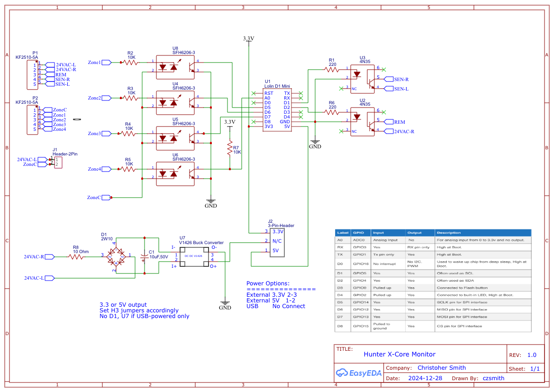Click the N/C pin label on J2
This screenshot has height=392, width=554.
277,241
